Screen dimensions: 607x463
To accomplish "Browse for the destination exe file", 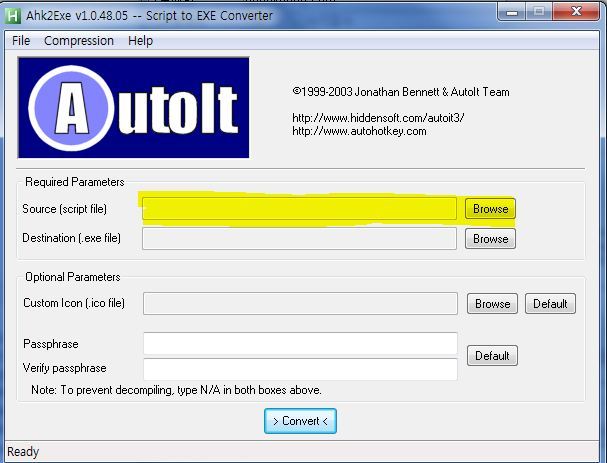I will click(490, 238).
